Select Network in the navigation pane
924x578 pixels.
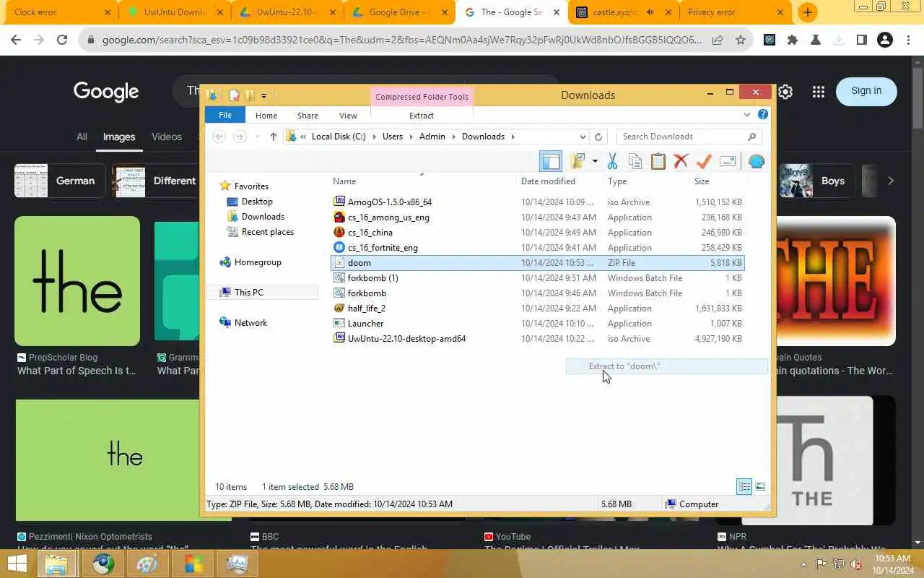pyautogui.click(x=250, y=323)
